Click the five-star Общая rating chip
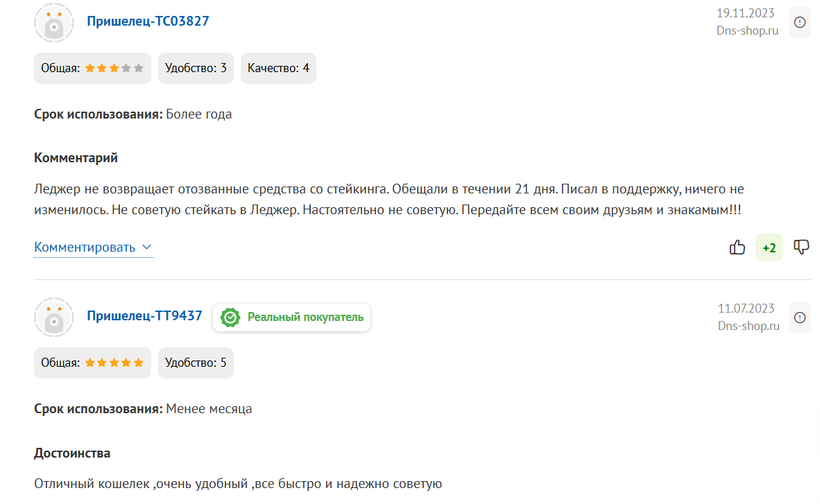The height and width of the screenshot is (504, 820). 92,363
